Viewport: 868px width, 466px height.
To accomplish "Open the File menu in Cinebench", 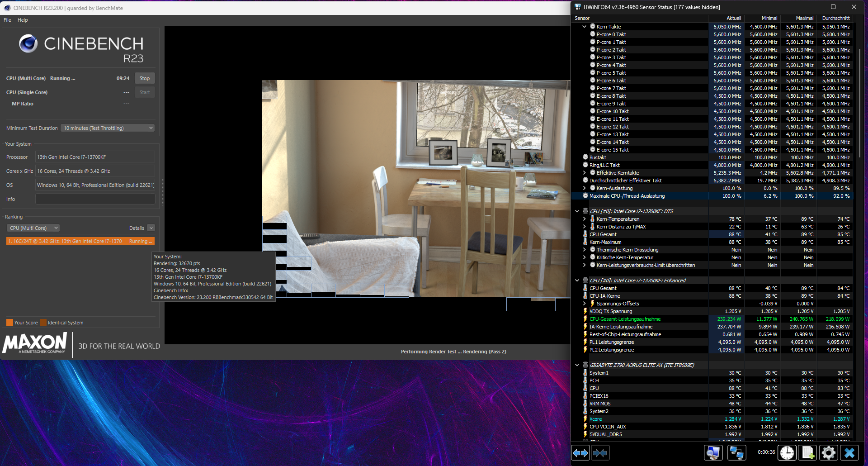I will click(x=7, y=20).
